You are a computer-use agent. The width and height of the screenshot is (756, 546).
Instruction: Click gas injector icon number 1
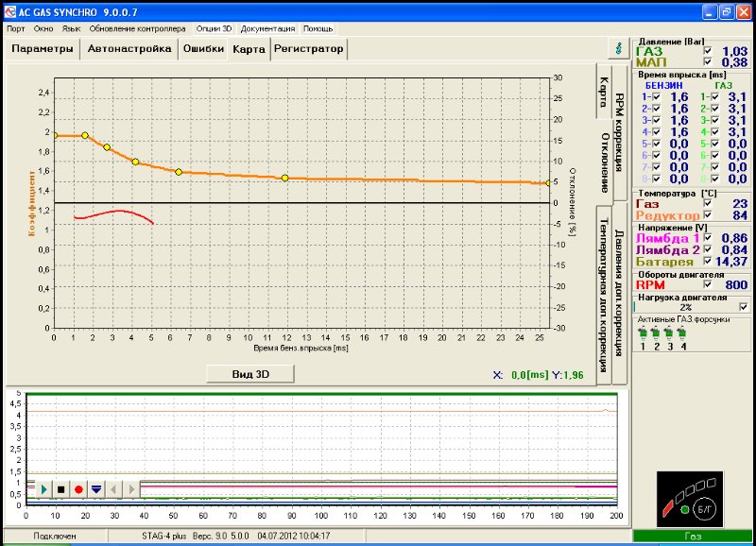[x=644, y=333]
